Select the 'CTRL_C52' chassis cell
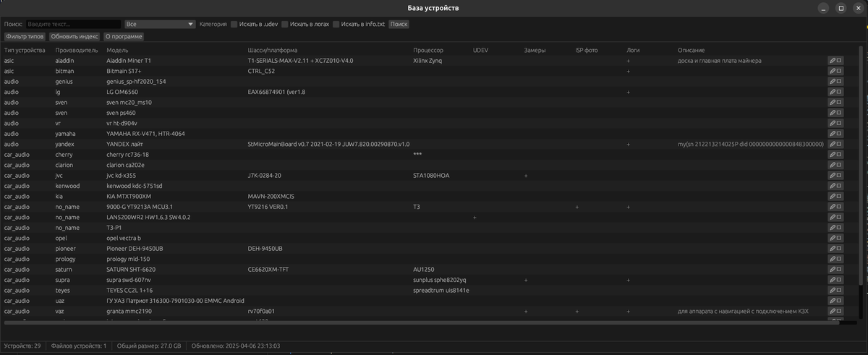868x355 pixels. coord(261,71)
